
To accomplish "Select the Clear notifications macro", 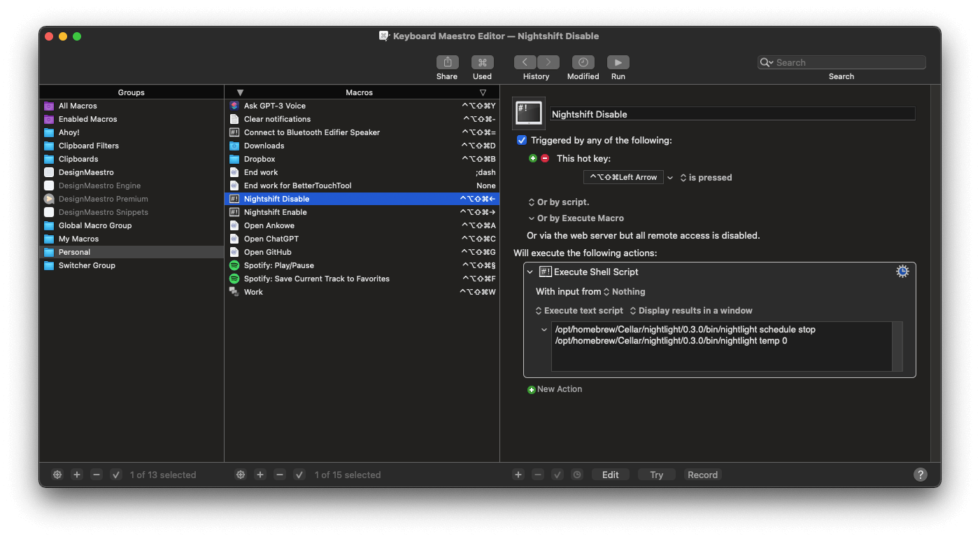I will pos(362,119).
